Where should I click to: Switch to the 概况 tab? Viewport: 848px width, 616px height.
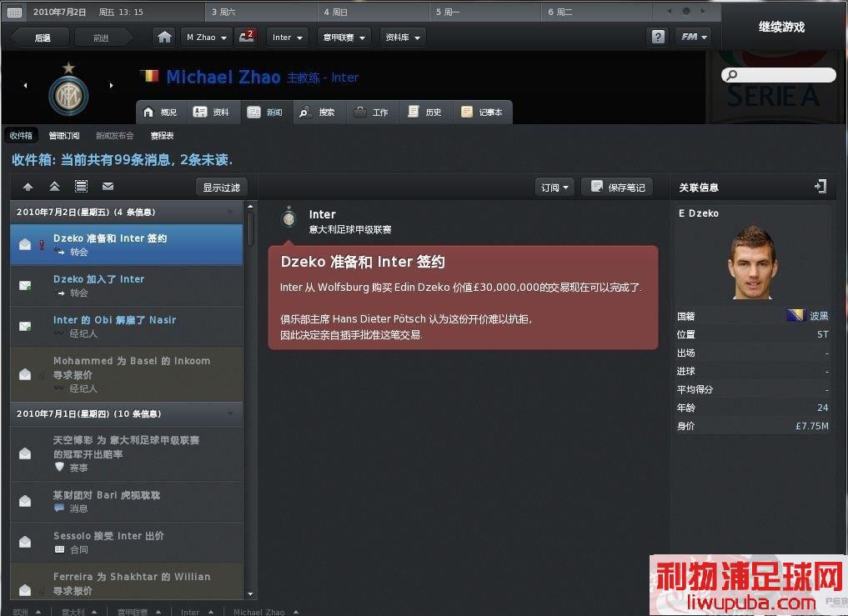tap(161, 112)
